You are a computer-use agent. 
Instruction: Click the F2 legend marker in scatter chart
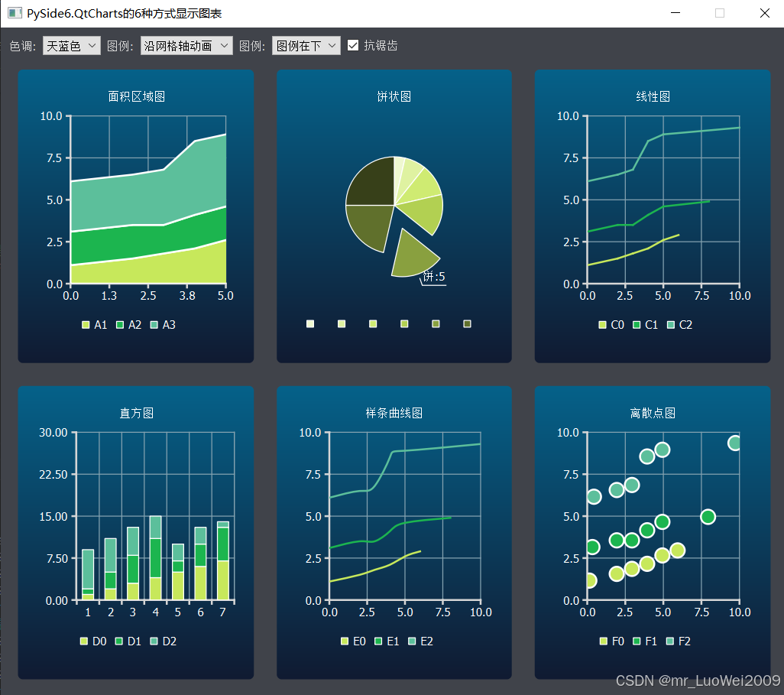pyautogui.click(x=670, y=641)
